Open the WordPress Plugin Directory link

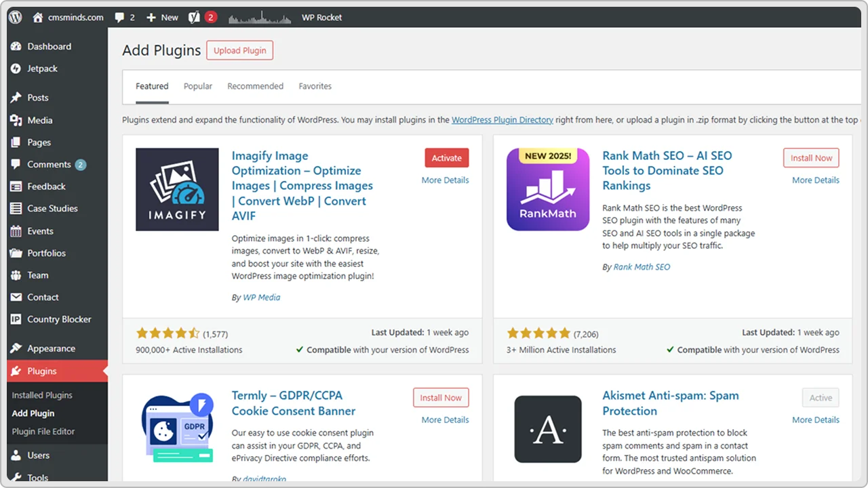click(502, 120)
